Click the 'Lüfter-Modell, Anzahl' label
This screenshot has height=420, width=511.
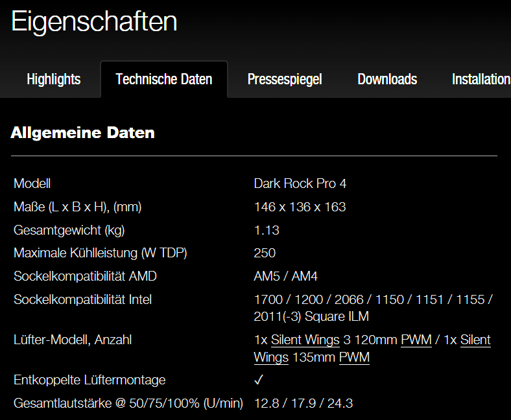coord(73,340)
